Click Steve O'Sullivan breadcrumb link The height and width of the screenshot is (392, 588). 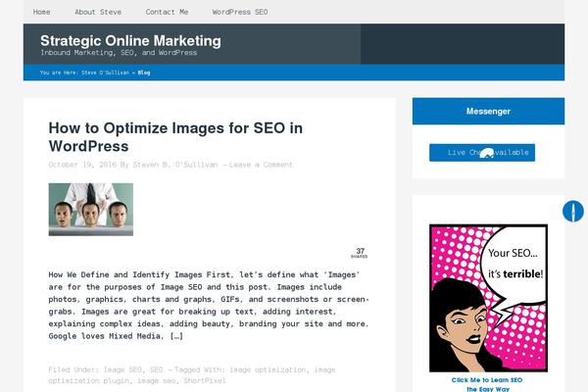106,73
